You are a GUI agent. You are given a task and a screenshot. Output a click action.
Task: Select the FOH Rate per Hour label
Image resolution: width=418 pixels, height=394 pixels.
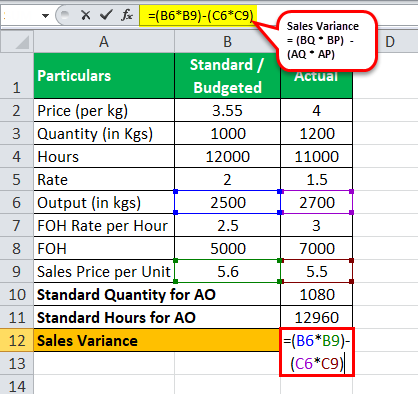point(104,225)
